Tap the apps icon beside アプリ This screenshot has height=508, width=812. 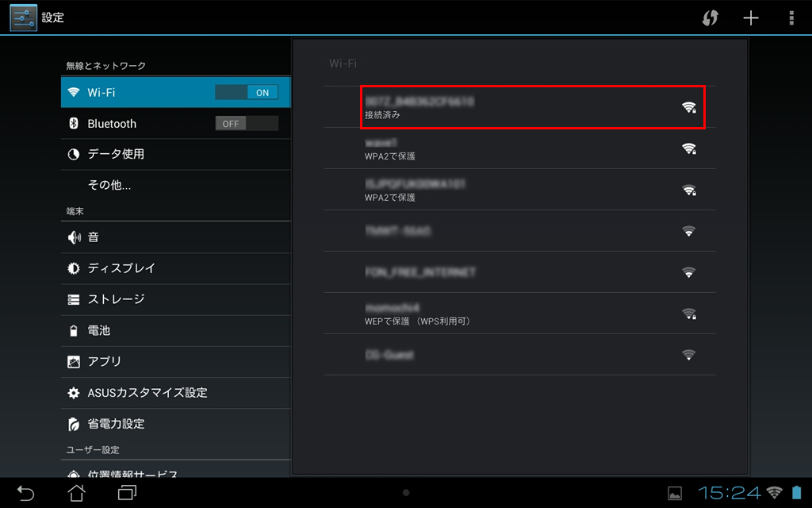click(x=74, y=362)
